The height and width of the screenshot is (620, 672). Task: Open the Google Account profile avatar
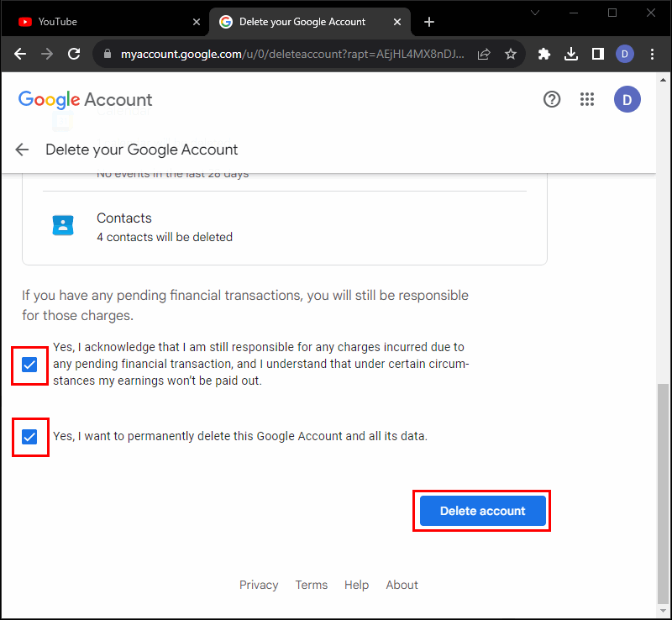pyautogui.click(x=627, y=100)
